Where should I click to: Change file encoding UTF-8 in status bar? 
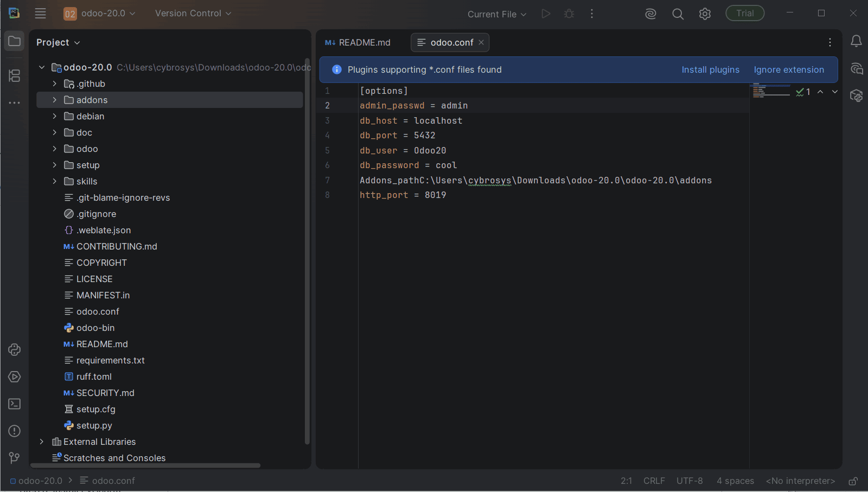point(690,481)
